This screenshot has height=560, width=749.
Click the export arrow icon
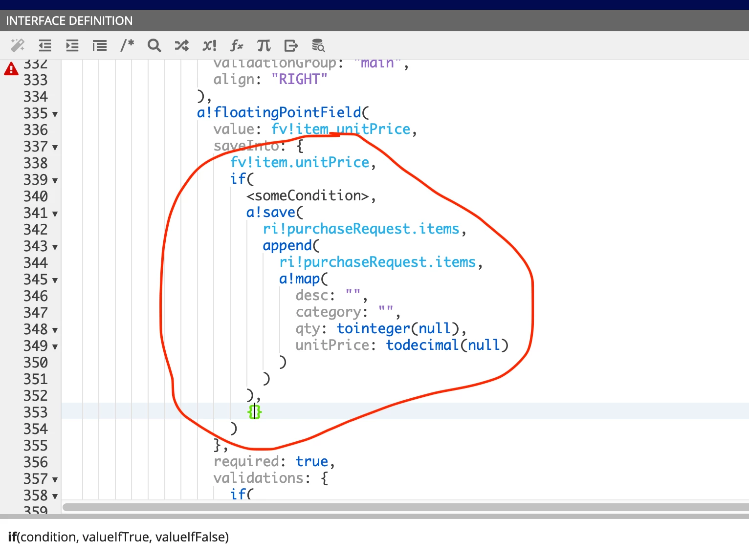click(291, 45)
